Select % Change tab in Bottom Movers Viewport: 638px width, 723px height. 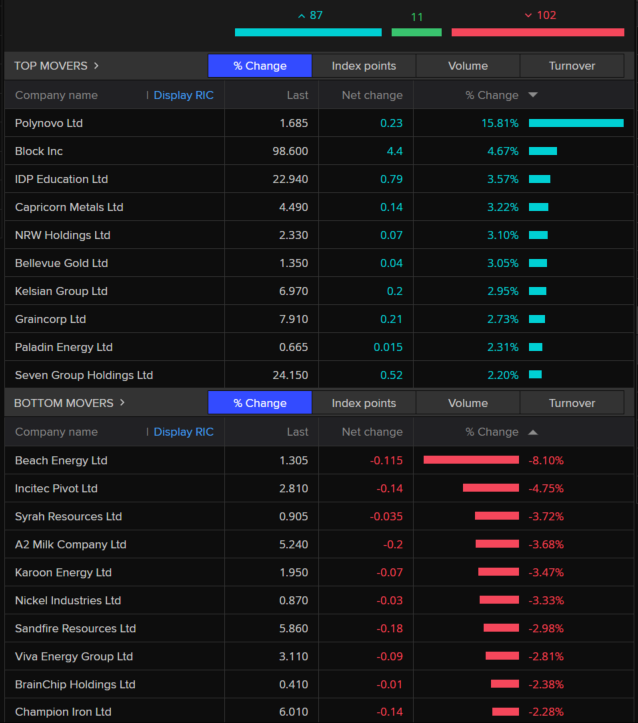tap(260, 403)
